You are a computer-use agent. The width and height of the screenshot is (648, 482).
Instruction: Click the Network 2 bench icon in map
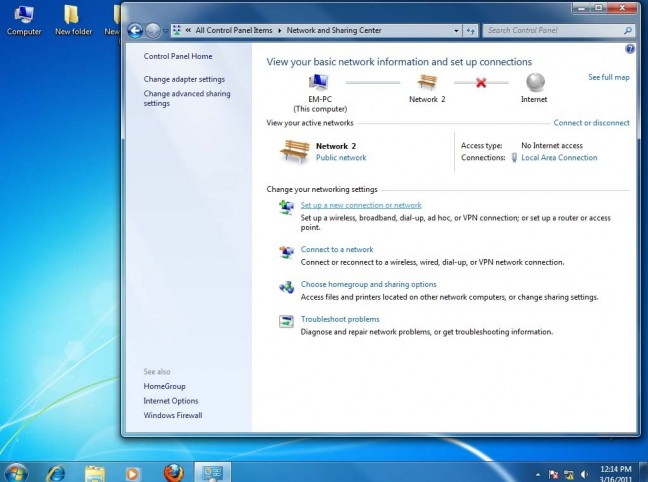[427, 82]
